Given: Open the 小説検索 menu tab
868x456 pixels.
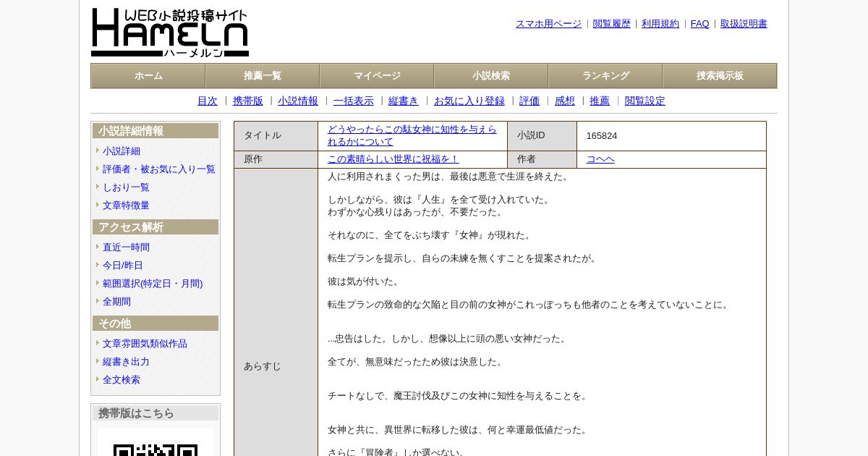Looking at the screenshot, I should coord(491,76).
